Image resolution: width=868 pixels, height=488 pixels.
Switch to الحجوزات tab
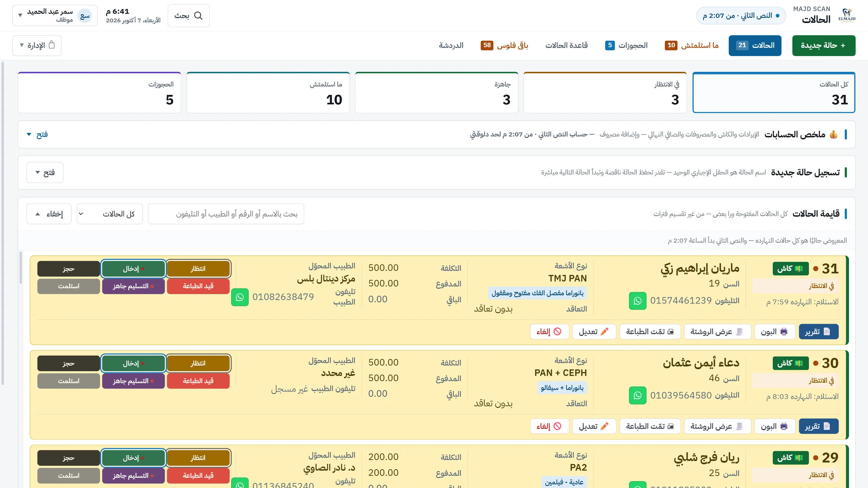[x=626, y=45]
